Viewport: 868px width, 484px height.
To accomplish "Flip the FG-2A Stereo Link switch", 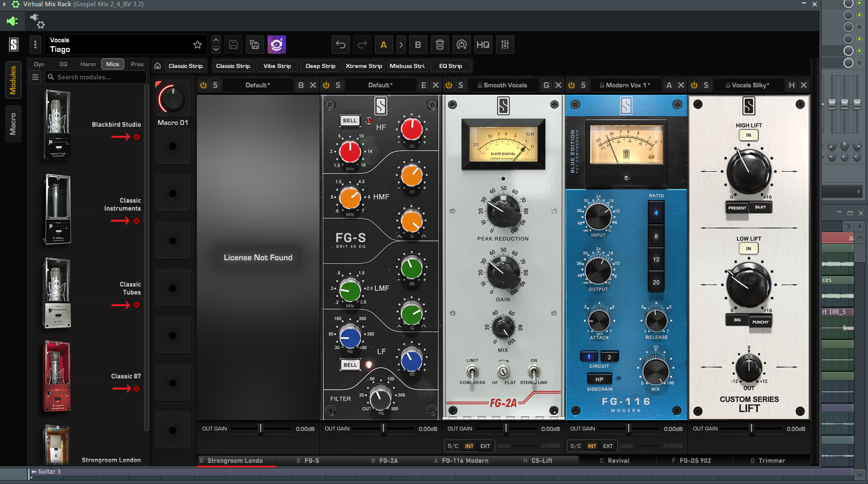I will click(x=533, y=372).
